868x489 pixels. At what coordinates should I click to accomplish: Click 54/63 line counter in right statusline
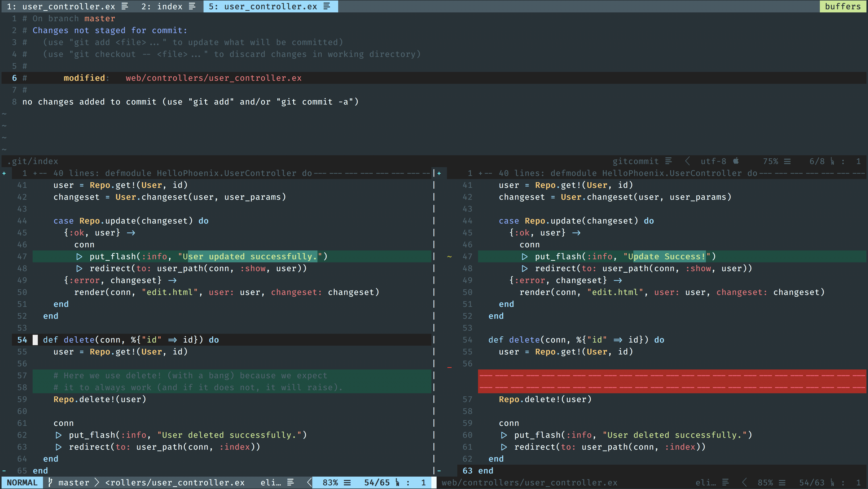tap(812, 483)
